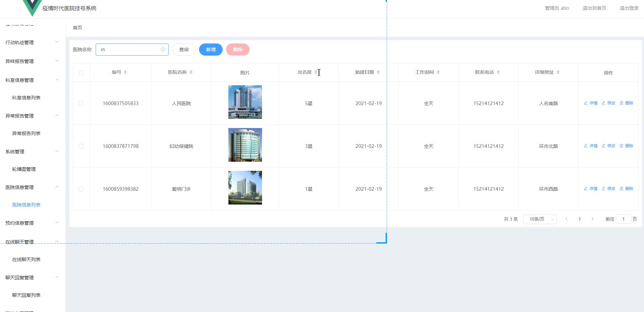The height and width of the screenshot is (312, 644).
Task: Open 在线聊天列表 from the sidebar
Action: (26, 259)
